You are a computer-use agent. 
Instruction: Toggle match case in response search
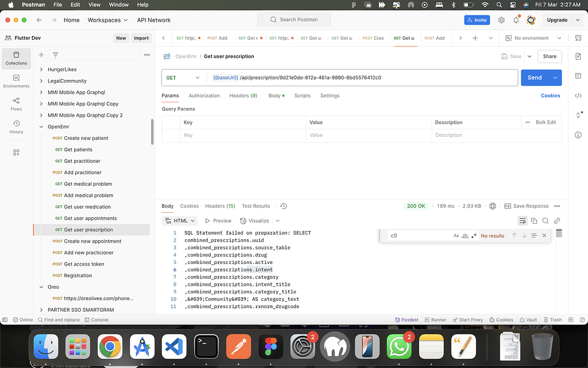click(x=456, y=235)
